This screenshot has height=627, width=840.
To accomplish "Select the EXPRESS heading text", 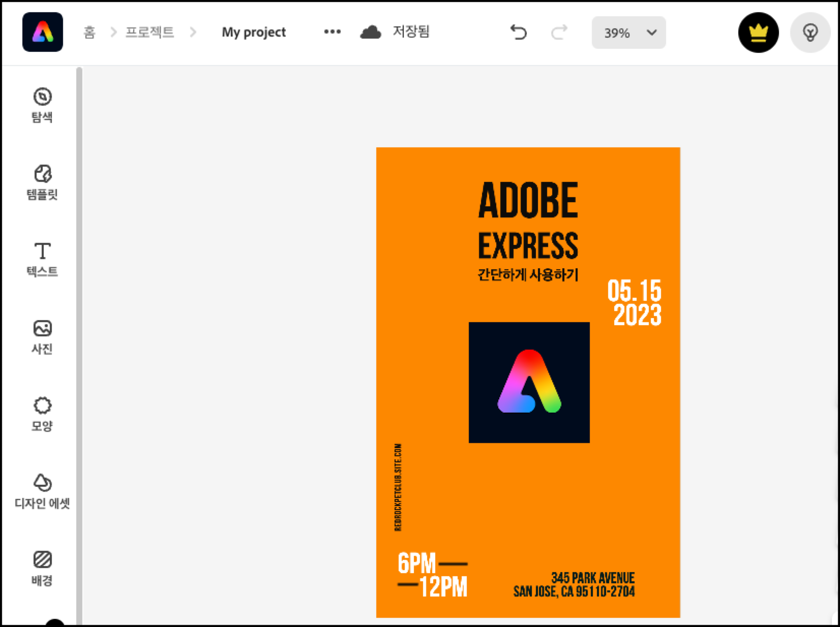I will pos(528,246).
